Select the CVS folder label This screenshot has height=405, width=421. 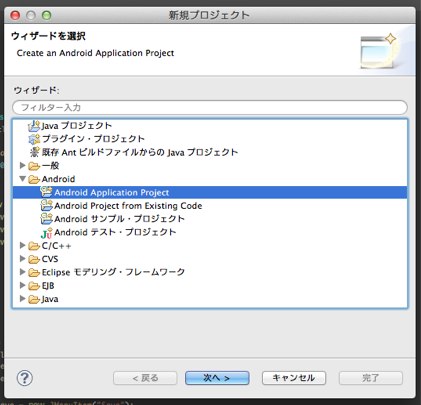pos(50,259)
